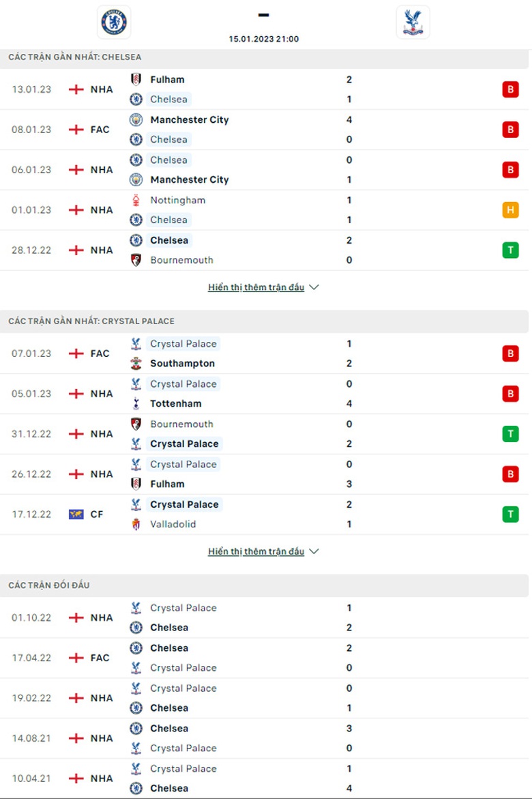Click Manchester City crest in 08.01.23 match

tap(136, 119)
